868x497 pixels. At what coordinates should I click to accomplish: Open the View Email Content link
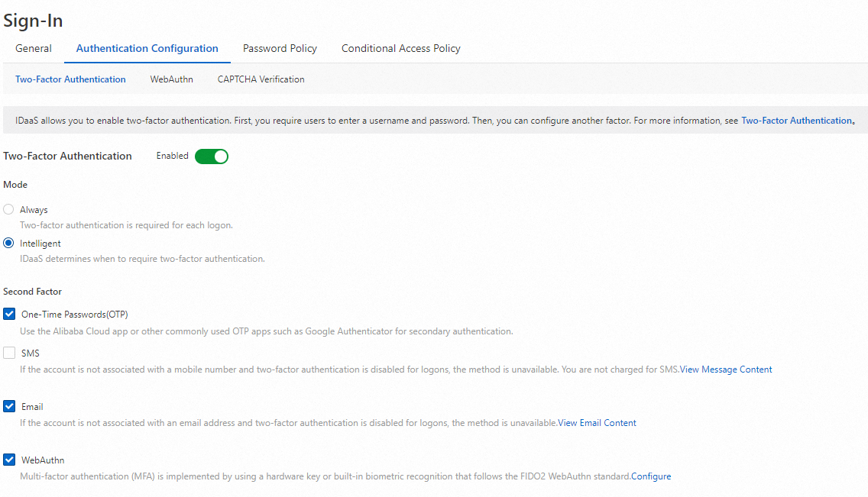point(597,423)
